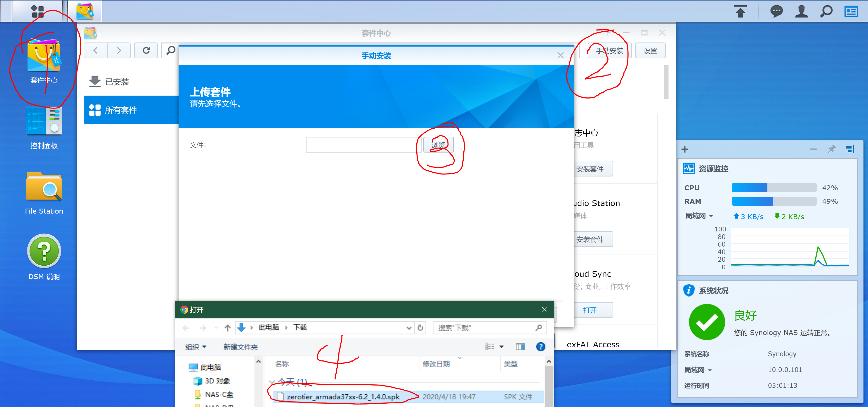Go up one folder level
The height and width of the screenshot is (407, 868).
click(x=227, y=327)
